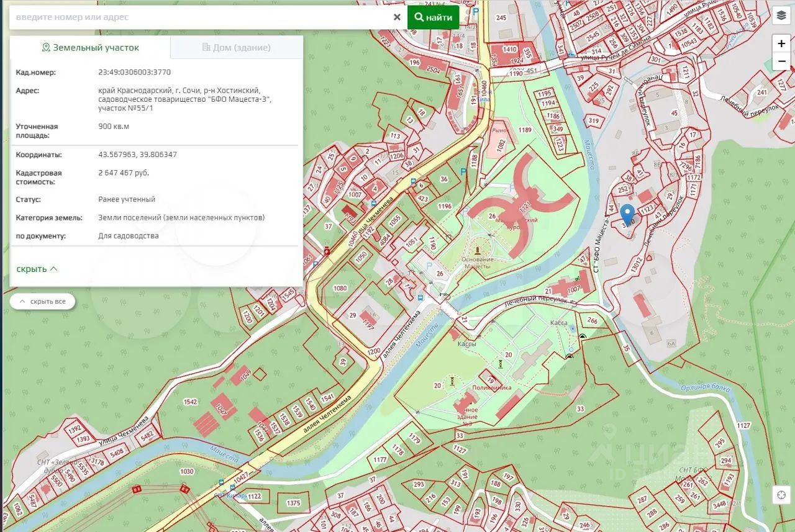Click the Кадастровая стоимость field label
This screenshot has width=795, height=532.
(x=39, y=177)
